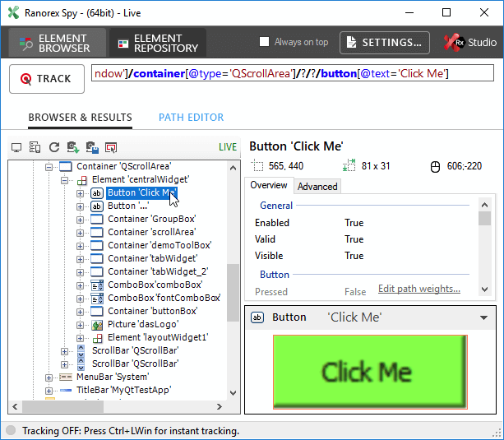The height and width of the screenshot is (440, 504).
Task: Click the size icon beside 81 x 31
Action: tap(349, 165)
